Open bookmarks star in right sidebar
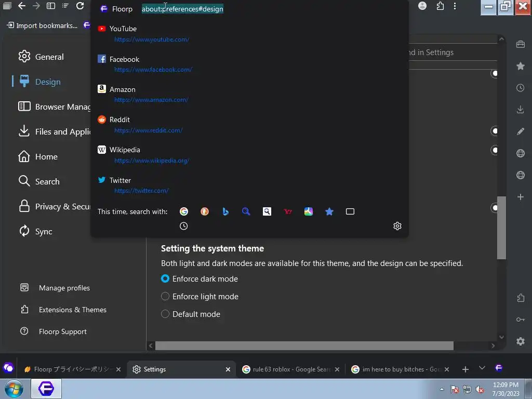The height and width of the screenshot is (399, 532). (521, 66)
